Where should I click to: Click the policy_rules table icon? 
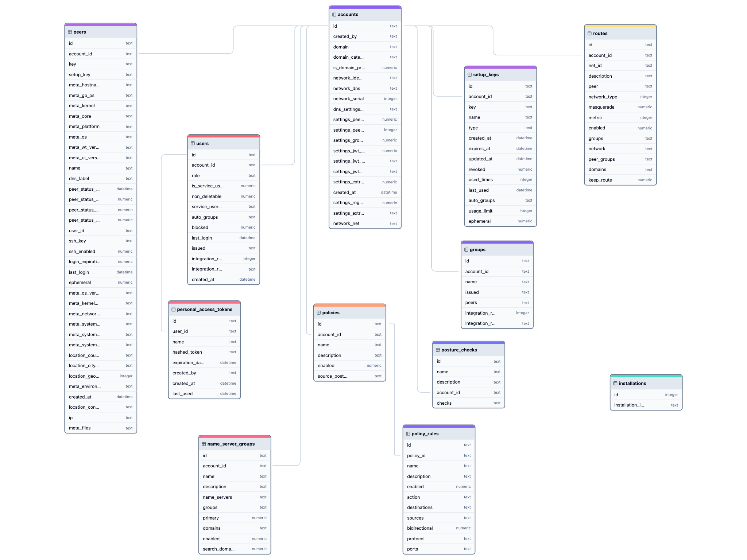click(x=408, y=434)
